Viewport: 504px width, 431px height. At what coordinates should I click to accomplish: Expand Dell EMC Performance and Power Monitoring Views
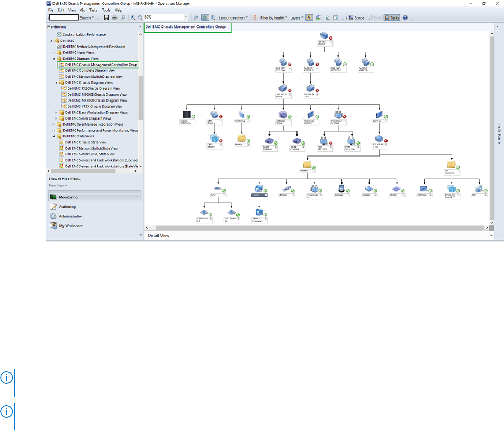pyautogui.click(x=53, y=131)
